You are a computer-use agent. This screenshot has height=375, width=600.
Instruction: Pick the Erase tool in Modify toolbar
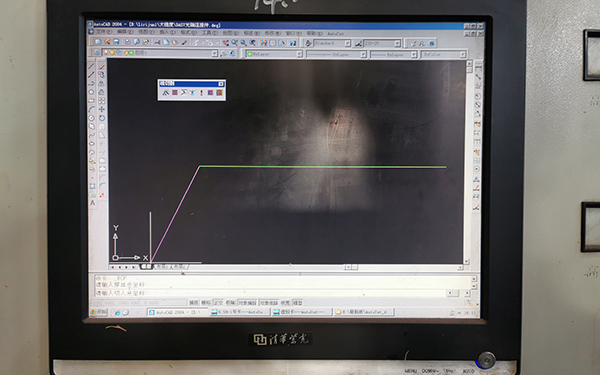tap(101, 66)
